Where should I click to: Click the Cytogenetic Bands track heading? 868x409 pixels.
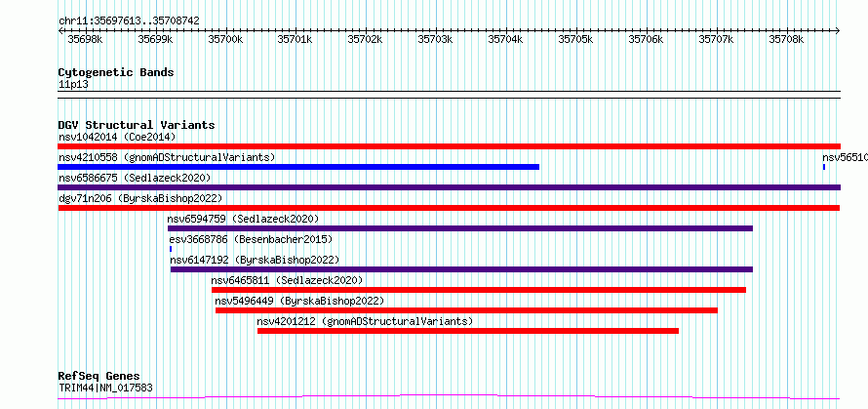pos(116,72)
